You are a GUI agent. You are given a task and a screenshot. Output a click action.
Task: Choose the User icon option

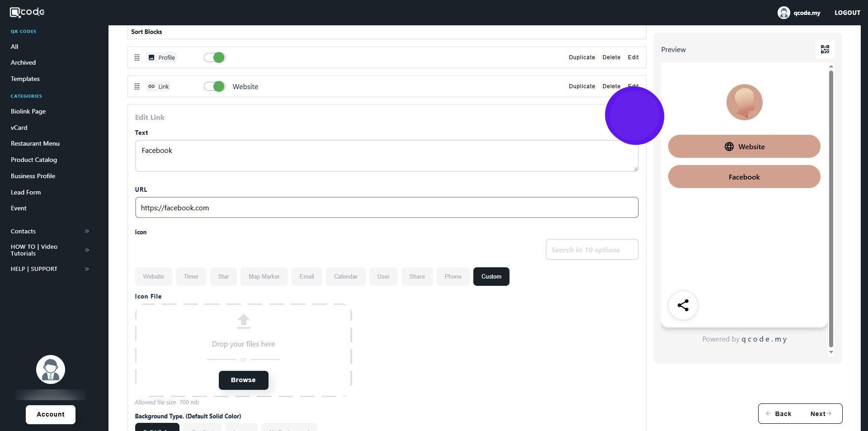[383, 277]
